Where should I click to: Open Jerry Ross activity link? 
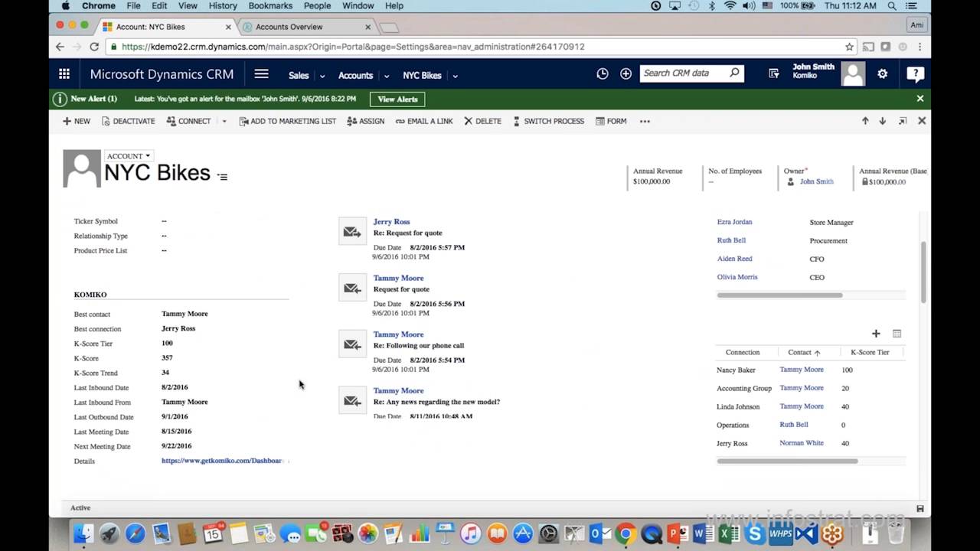click(391, 222)
